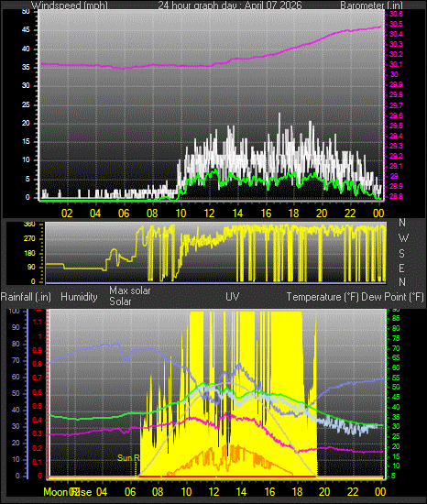Click hour 18 on the windspeed time axis
427x504 pixels.
click(x=293, y=214)
